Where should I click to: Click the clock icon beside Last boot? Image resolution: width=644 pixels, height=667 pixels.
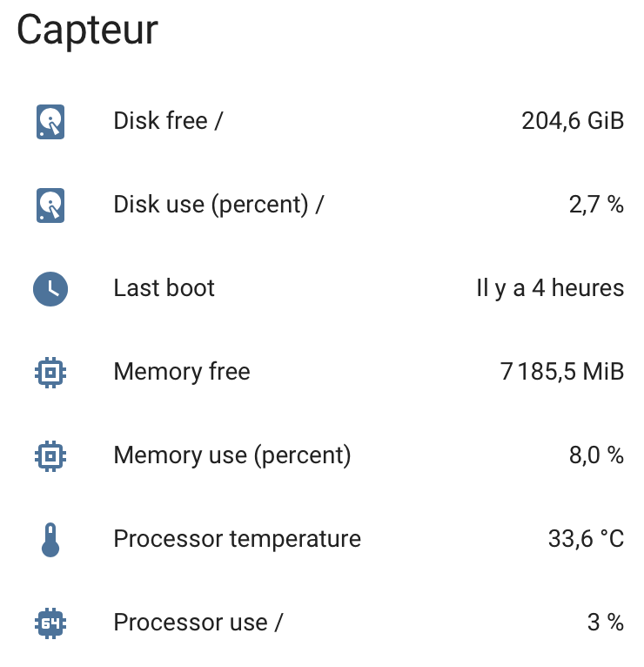pos(50,288)
